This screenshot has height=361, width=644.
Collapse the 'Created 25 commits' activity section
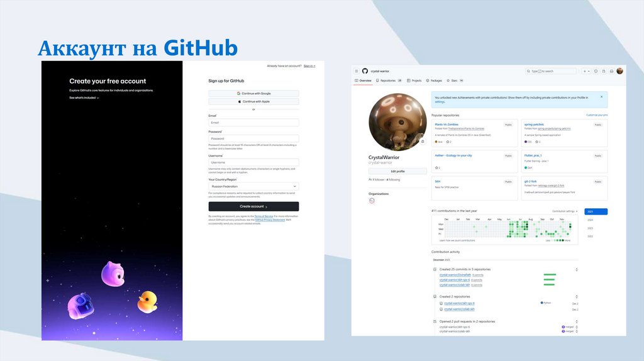click(577, 270)
